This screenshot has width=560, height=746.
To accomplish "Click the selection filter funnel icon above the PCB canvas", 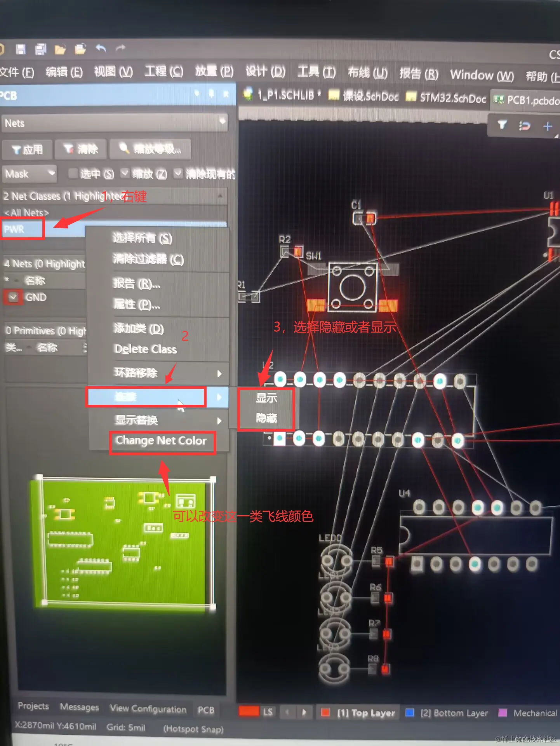I will [x=502, y=125].
